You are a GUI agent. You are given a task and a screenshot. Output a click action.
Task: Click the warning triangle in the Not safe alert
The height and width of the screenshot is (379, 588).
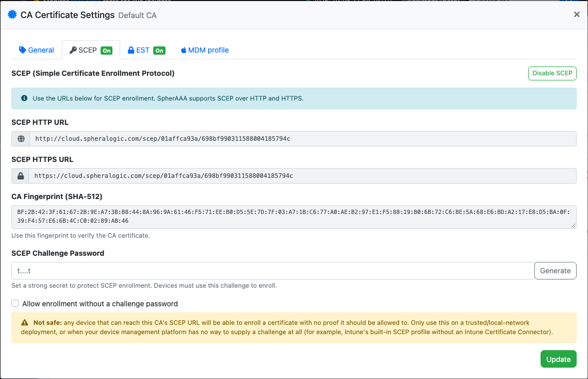25,322
